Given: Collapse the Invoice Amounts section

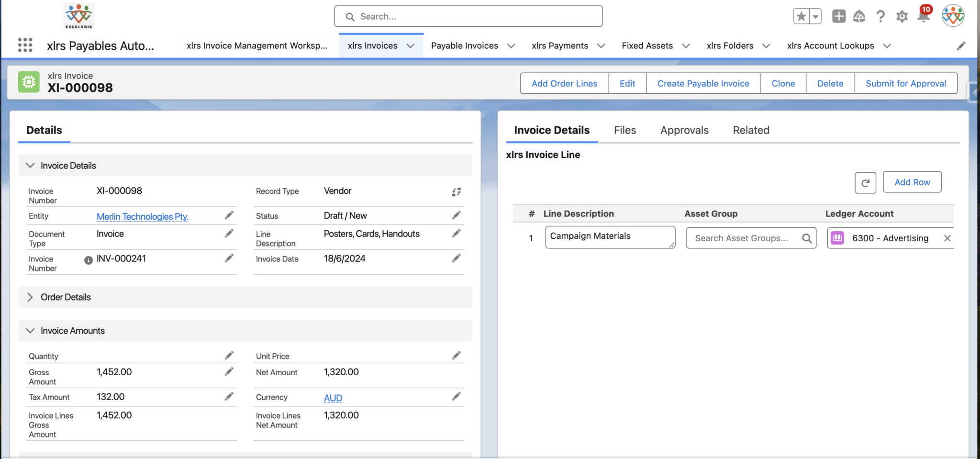Looking at the screenshot, I should [x=30, y=330].
